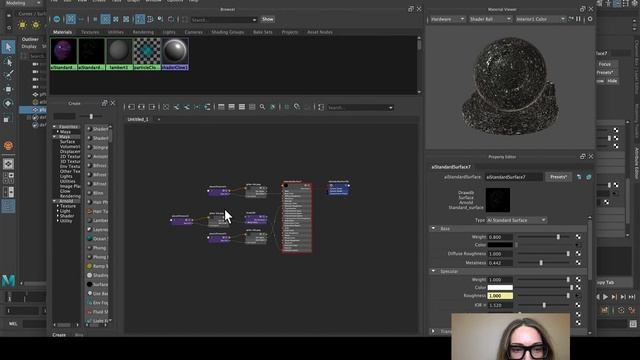Click the Metalness slider handle

[541, 262]
